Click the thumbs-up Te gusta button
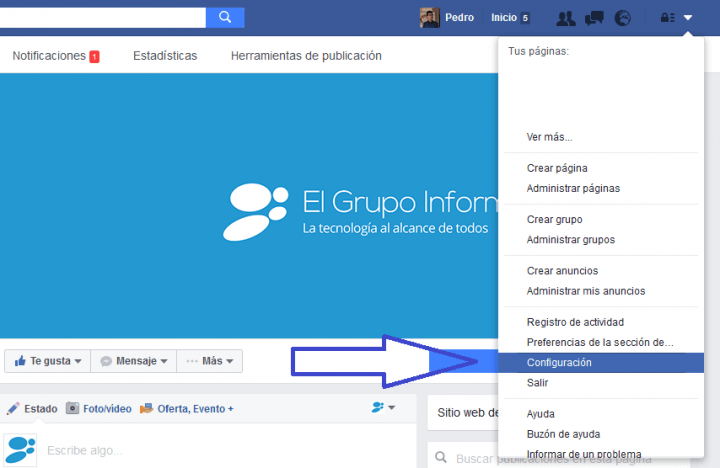720x468 pixels. [x=47, y=361]
